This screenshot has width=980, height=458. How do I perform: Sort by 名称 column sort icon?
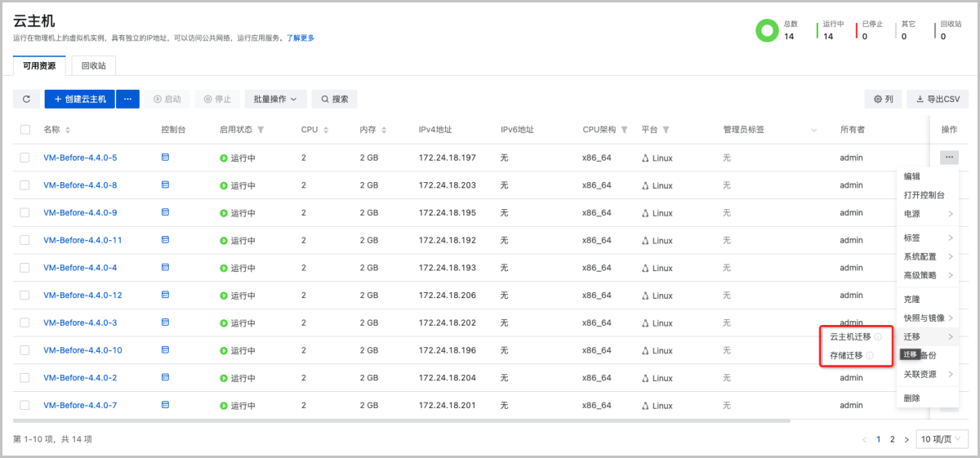[x=68, y=130]
